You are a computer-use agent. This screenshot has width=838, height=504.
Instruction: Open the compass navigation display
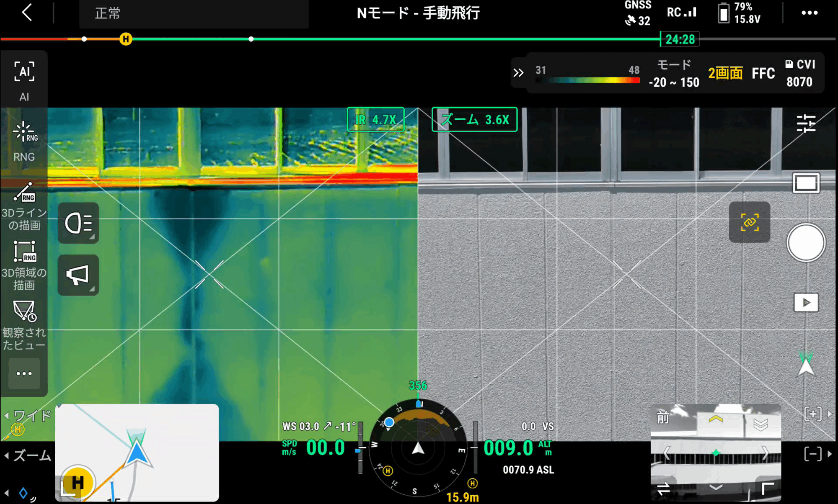point(418,449)
